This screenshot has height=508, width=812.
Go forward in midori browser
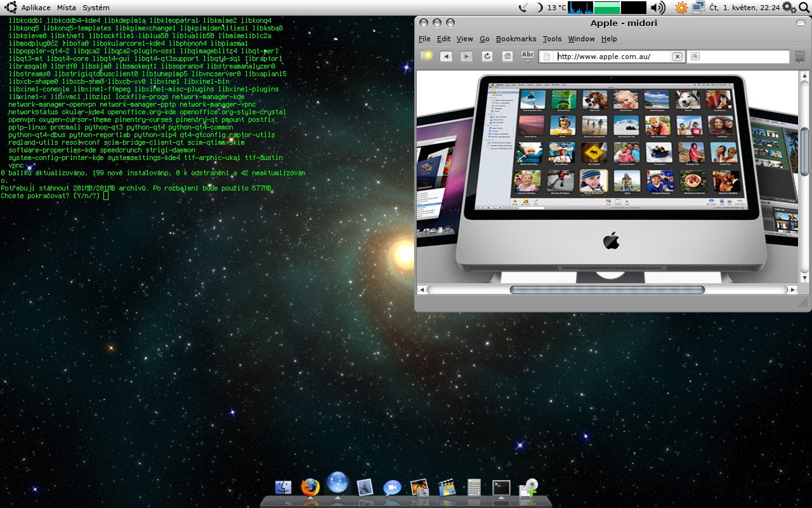pyautogui.click(x=466, y=57)
